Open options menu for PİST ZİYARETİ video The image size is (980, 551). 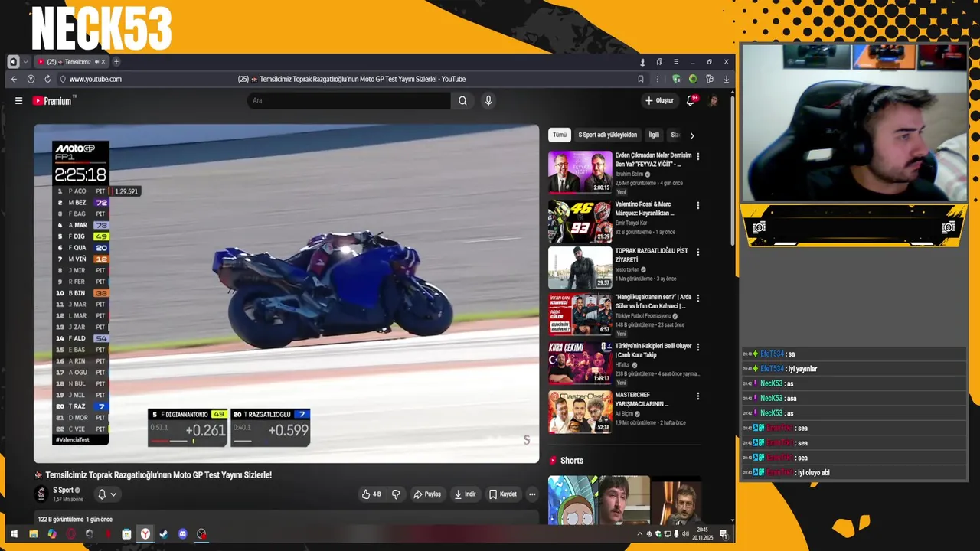[697, 252]
